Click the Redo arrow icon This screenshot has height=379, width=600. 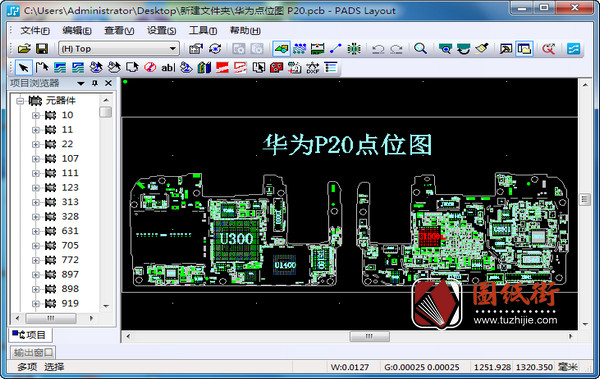point(396,49)
